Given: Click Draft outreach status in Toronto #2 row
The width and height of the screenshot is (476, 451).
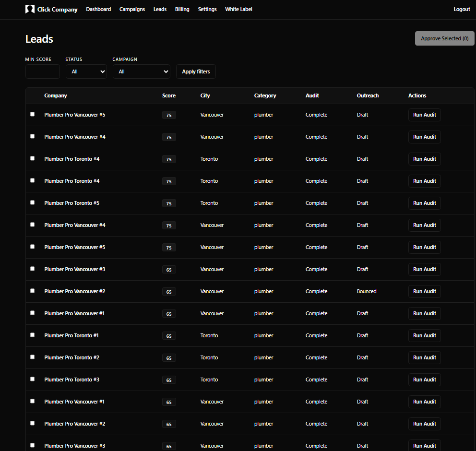Looking at the screenshot, I should (362, 357).
